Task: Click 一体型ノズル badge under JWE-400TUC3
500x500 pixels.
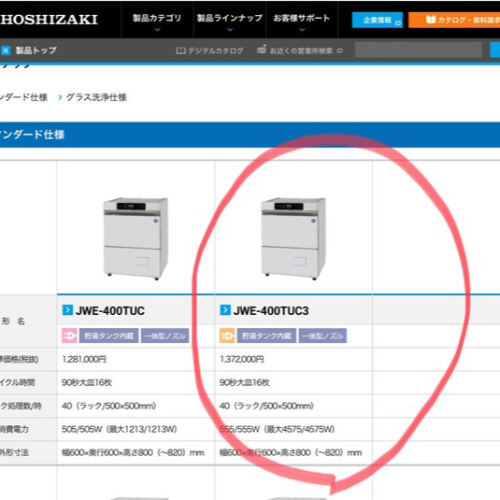Action: 323,336
